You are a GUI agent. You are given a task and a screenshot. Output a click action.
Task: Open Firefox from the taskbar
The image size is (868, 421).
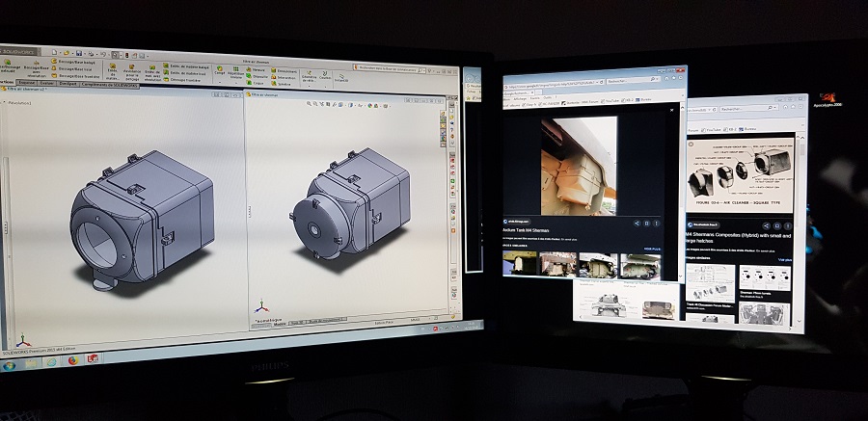click(x=72, y=360)
